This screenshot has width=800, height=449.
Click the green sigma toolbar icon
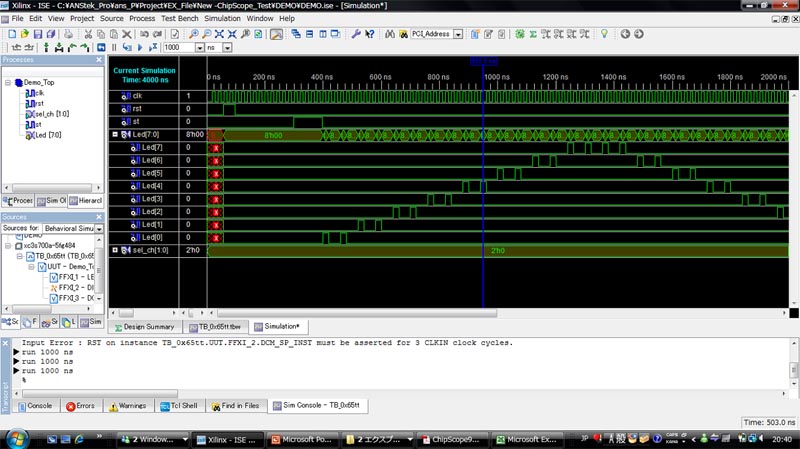[x=533, y=34]
